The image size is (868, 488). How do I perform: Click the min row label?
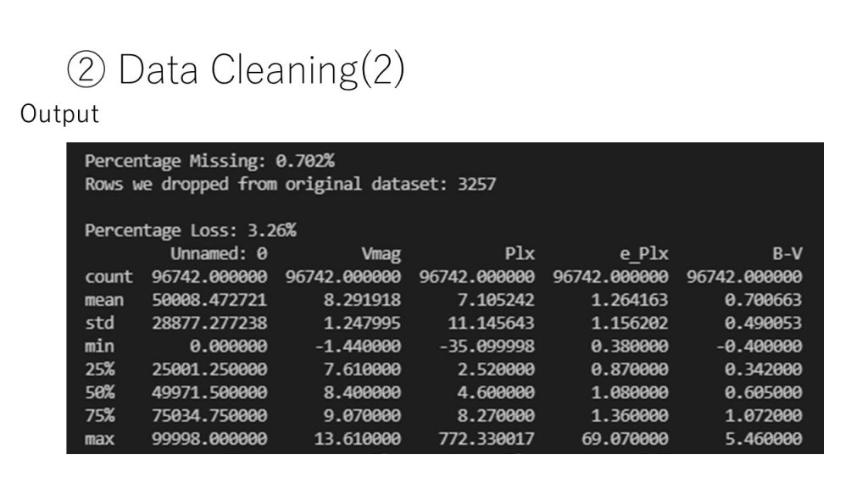click(x=100, y=347)
